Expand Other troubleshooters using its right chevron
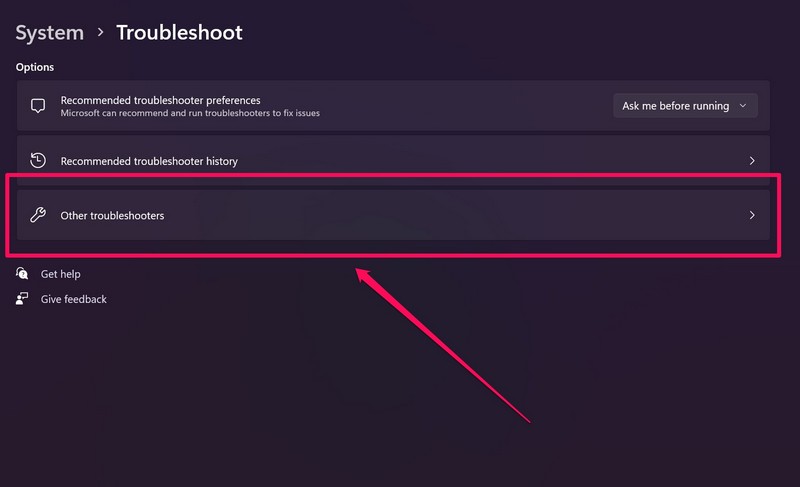Image resolution: width=800 pixels, height=487 pixels. [x=752, y=215]
